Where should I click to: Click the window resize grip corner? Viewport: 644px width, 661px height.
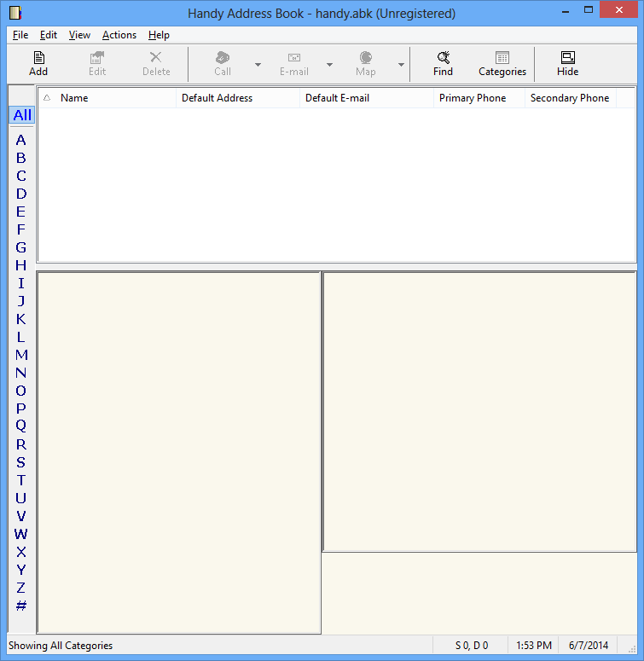pyautogui.click(x=632, y=649)
